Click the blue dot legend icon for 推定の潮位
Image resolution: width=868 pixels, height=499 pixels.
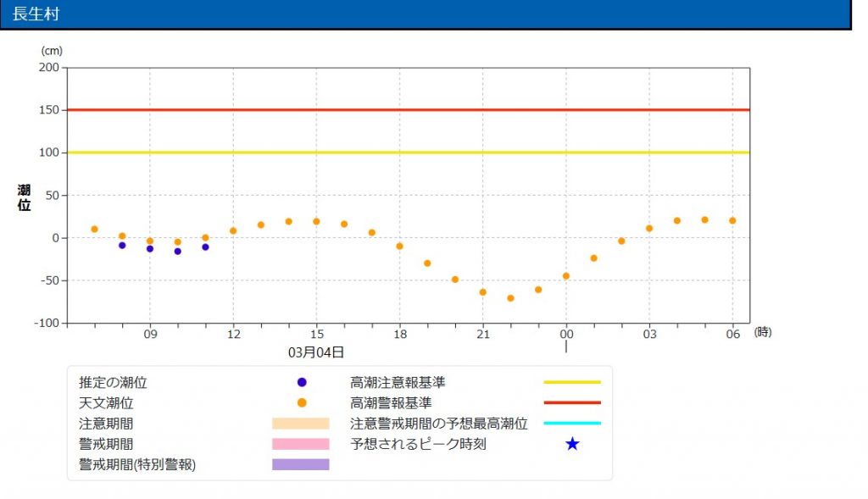click(302, 382)
